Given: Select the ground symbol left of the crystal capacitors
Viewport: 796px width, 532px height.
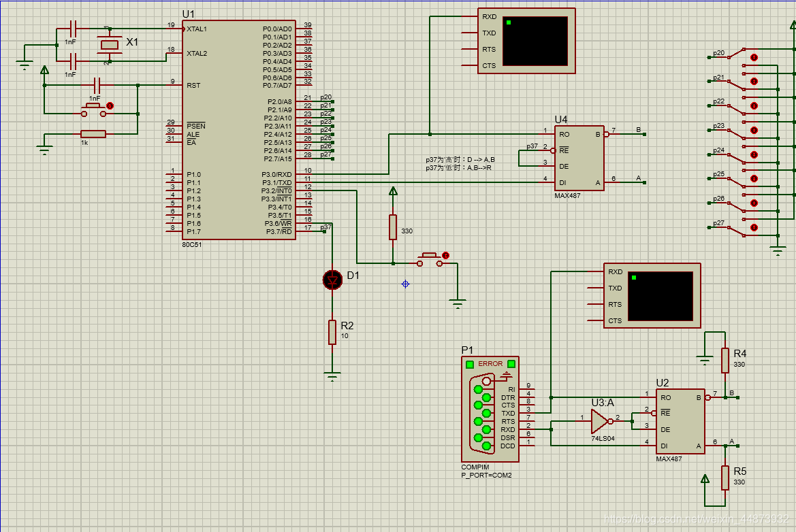Looking at the screenshot, I should pos(25,65).
